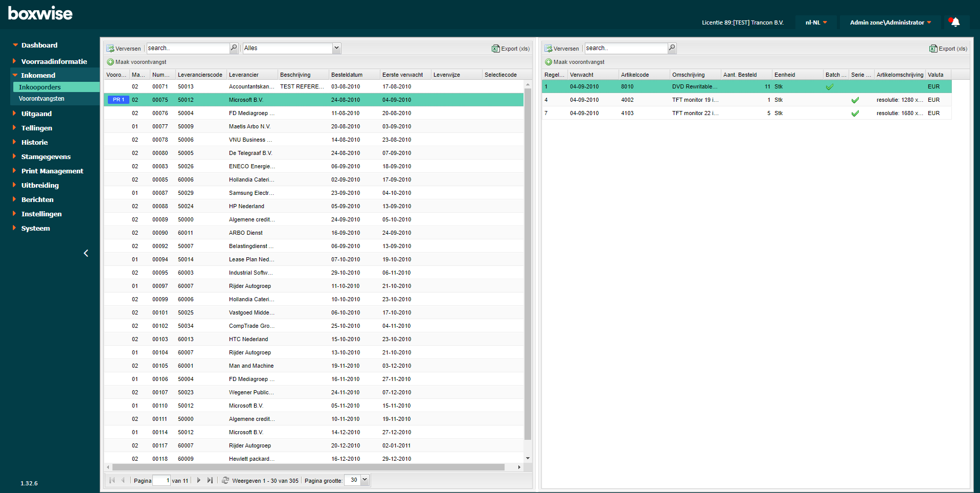Click Serie checkmark on TFT monitor 19 row
The width and height of the screenshot is (980, 493).
[x=855, y=100]
